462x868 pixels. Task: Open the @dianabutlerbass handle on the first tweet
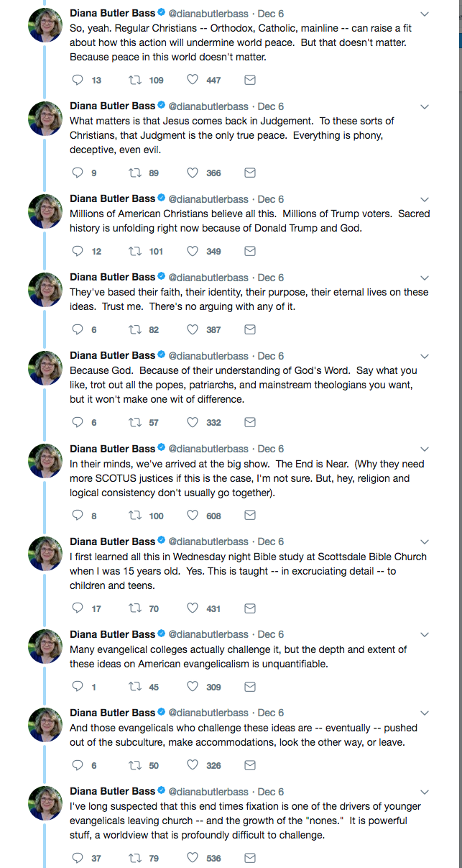208,14
